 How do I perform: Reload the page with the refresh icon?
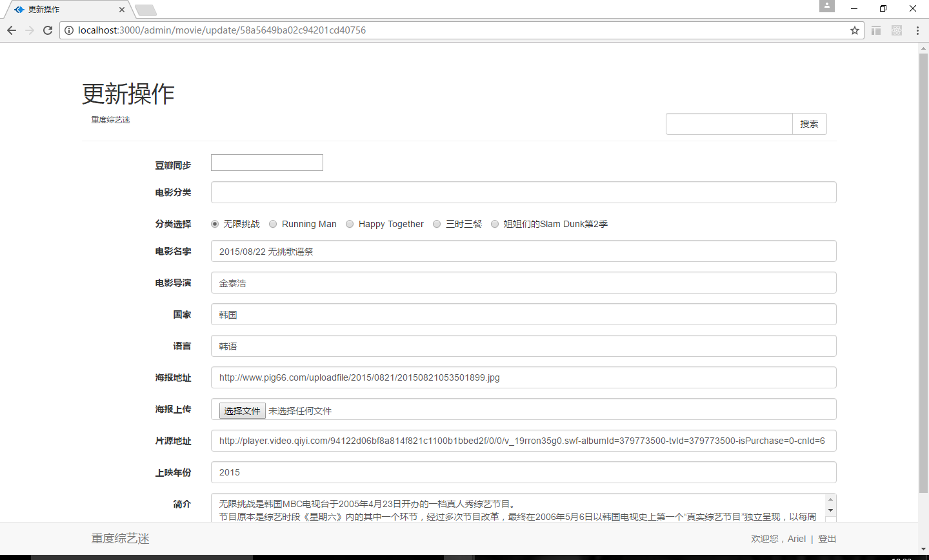tap(48, 30)
